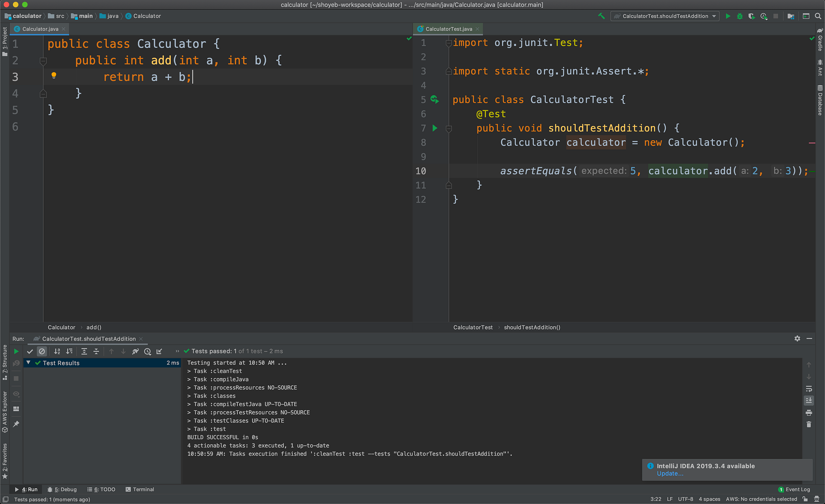This screenshot has height=504, width=825.
Task: Run tests with coverage using the shield icon
Action: 752,16
